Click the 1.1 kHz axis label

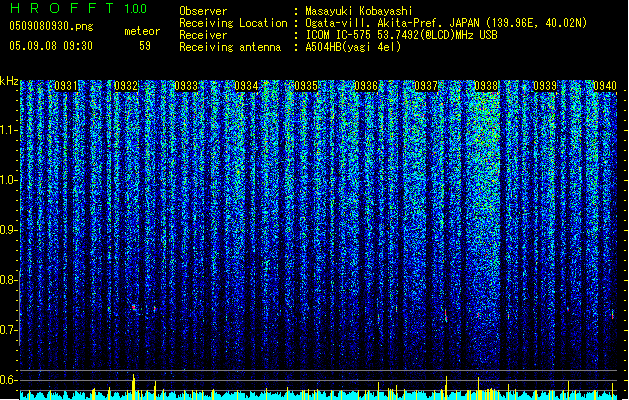tap(9, 130)
